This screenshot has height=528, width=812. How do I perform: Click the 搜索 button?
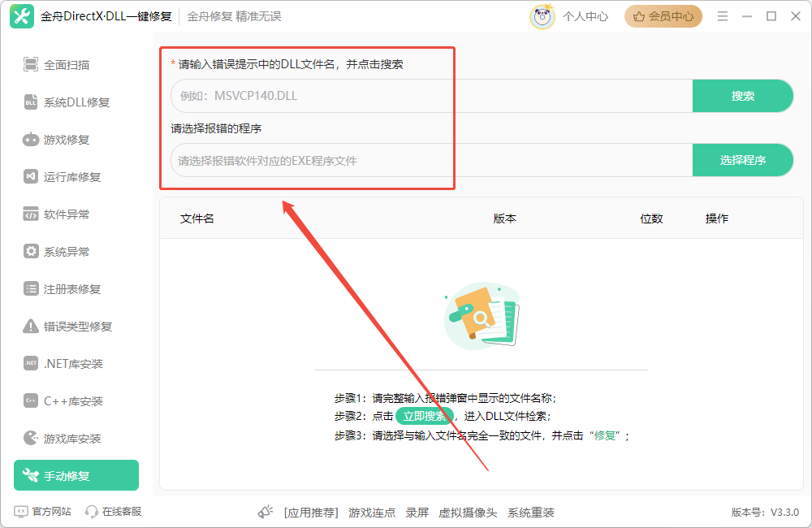point(743,96)
